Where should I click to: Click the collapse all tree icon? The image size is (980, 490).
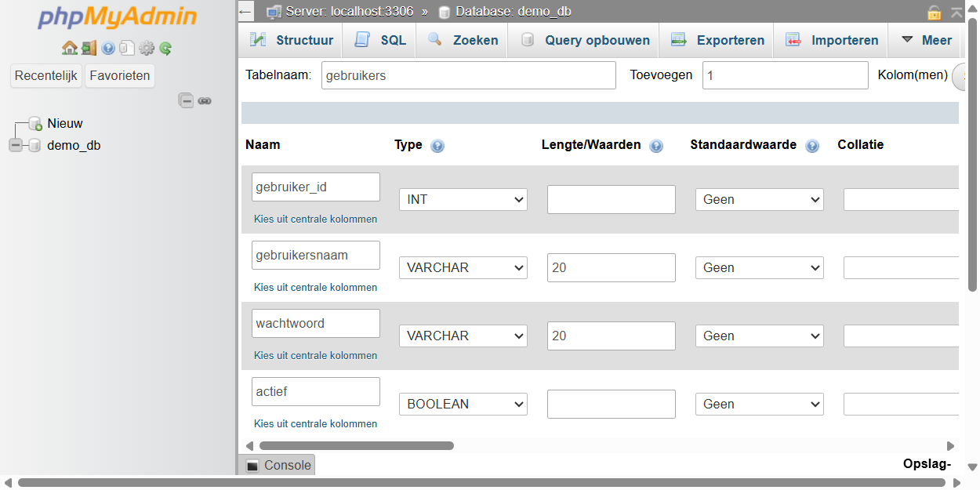click(x=186, y=100)
